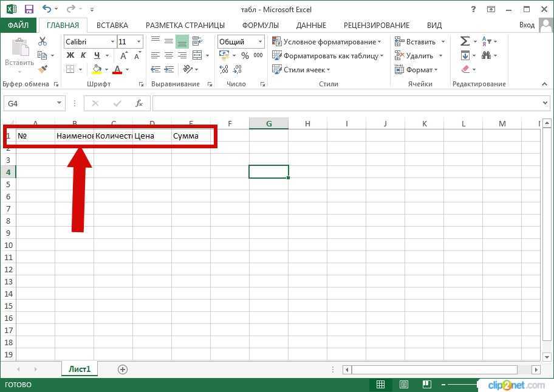This screenshot has height=392, width=554.
Task: Toggle bold (Ж) formatting
Action: click(70, 55)
